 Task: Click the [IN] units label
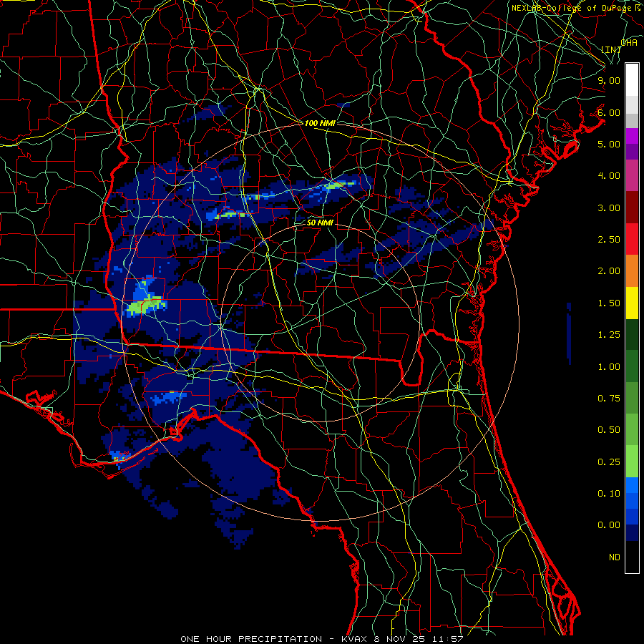click(611, 49)
